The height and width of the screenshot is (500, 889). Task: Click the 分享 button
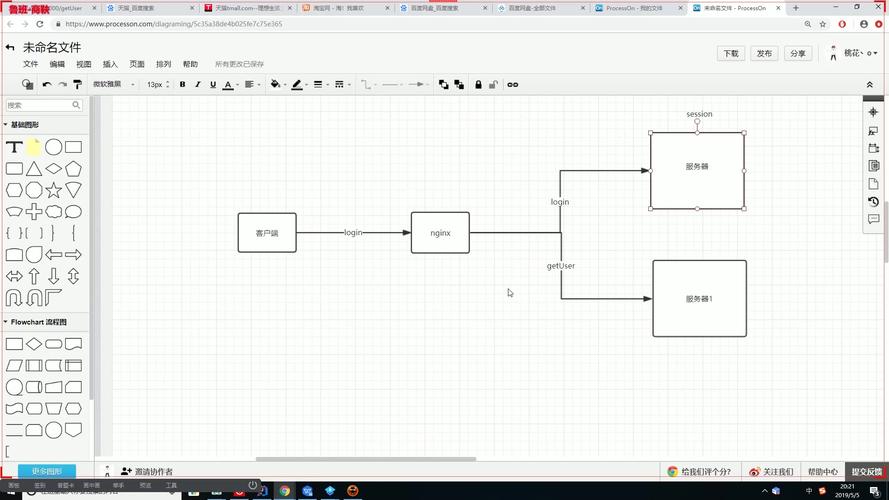point(798,53)
